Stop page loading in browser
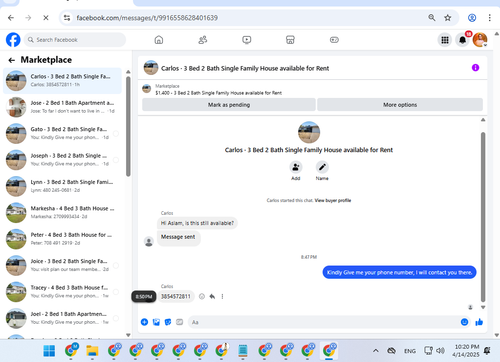The width and height of the screenshot is (500, 362). (46, 18)
